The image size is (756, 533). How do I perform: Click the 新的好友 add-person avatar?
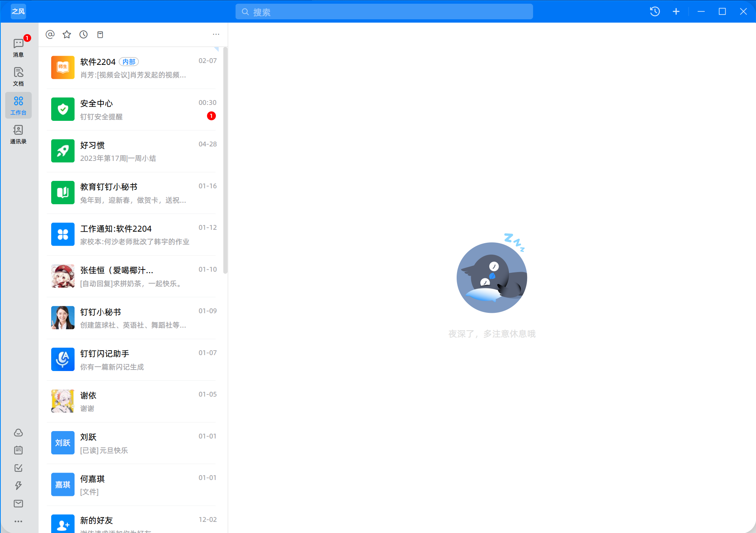tap(63, 524)
